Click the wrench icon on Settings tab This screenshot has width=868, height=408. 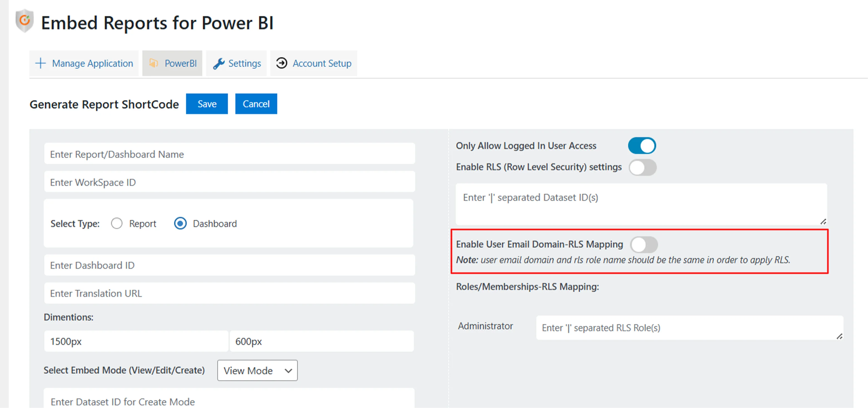[x=219, y=63]
